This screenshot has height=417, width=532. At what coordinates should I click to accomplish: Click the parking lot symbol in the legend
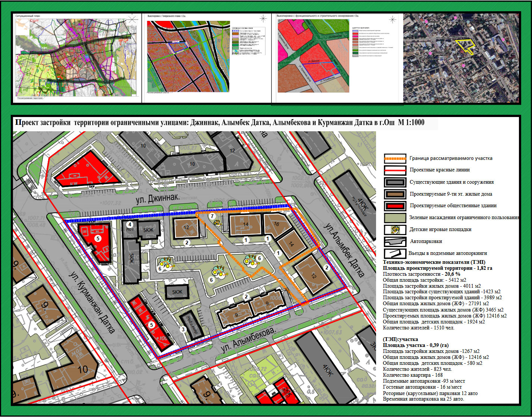395,241
